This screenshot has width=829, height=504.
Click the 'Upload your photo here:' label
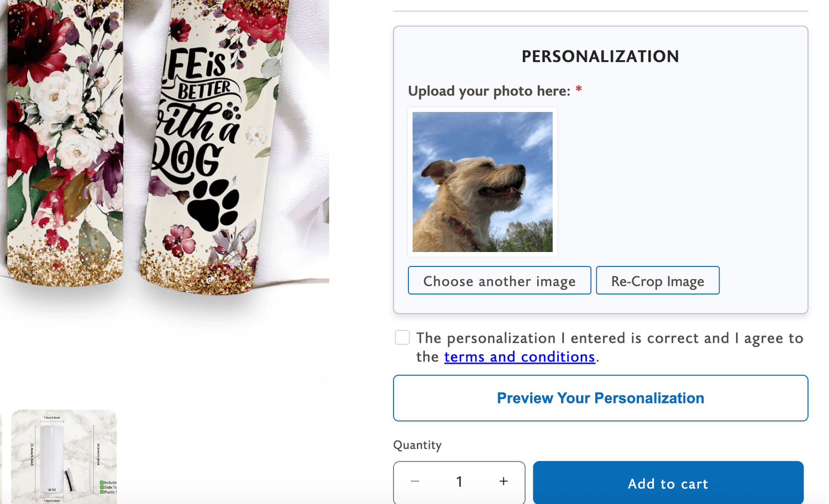point(489,91)
